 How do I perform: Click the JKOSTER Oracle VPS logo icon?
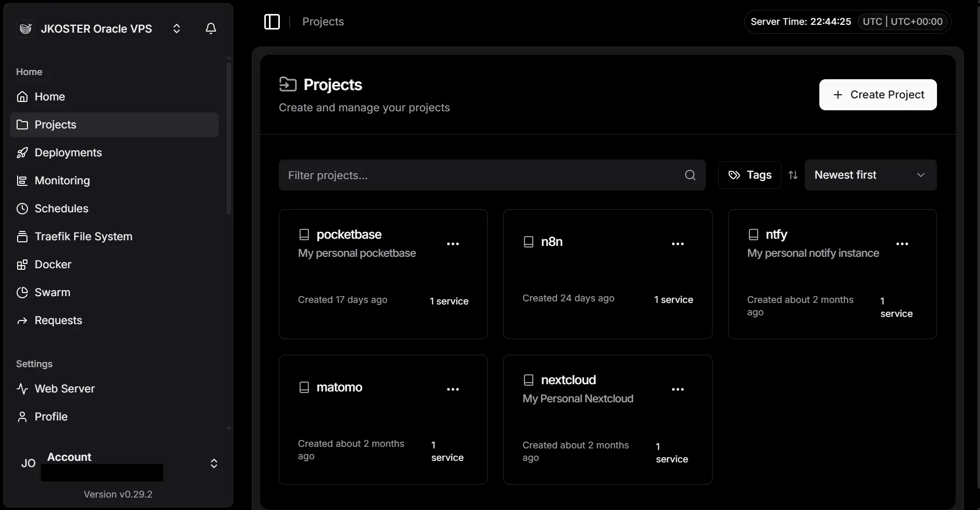(25, 29)
